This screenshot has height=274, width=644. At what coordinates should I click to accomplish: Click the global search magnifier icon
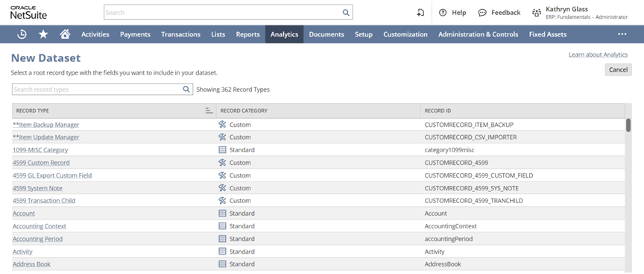(346, 13)
